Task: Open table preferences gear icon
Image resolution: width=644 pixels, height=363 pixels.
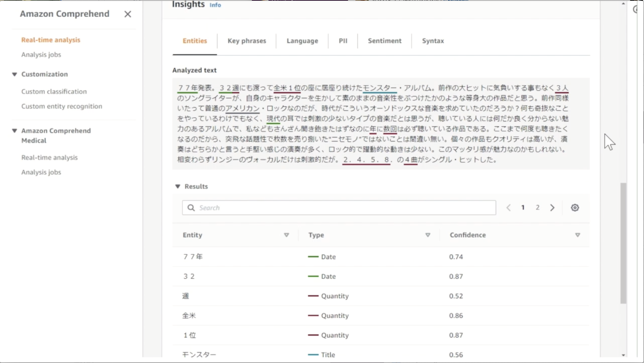Action: coord(575,208)
